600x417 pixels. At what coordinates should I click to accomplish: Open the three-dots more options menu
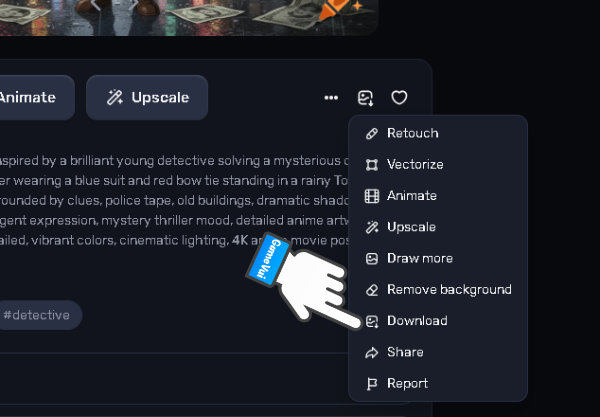331,98
